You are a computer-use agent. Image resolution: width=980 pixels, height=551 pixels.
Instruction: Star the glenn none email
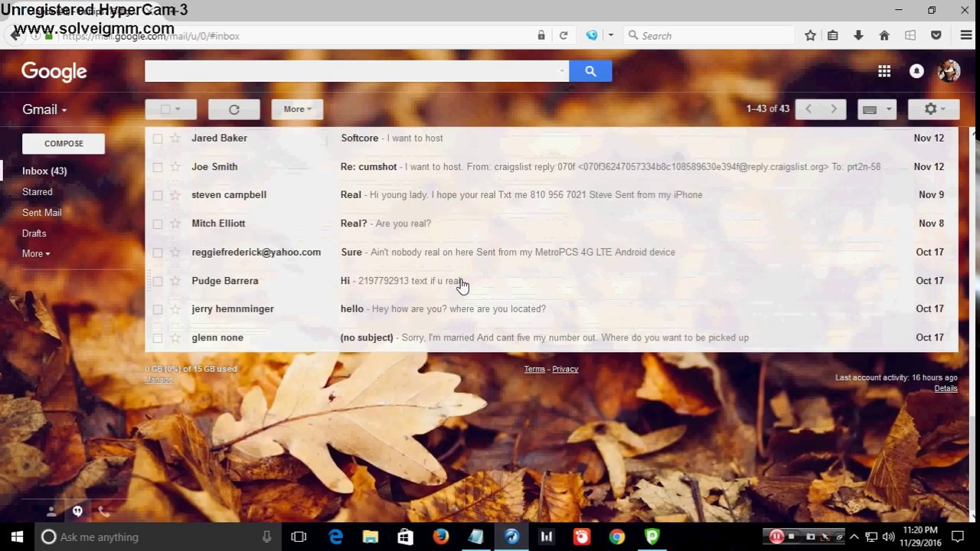point(175,337)
